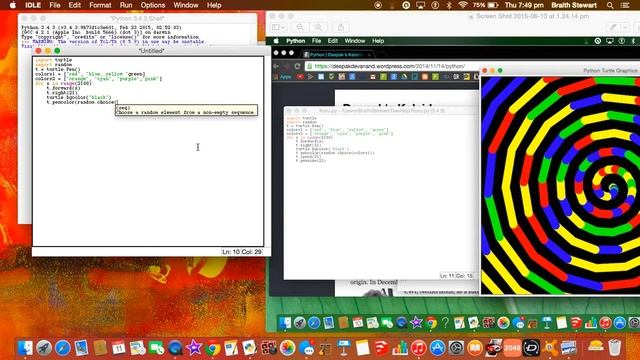The height and width of the screenshot is (360, 640).
Task: Open the Edit menu
Action: pyautogui.click(x=74, y=5)
